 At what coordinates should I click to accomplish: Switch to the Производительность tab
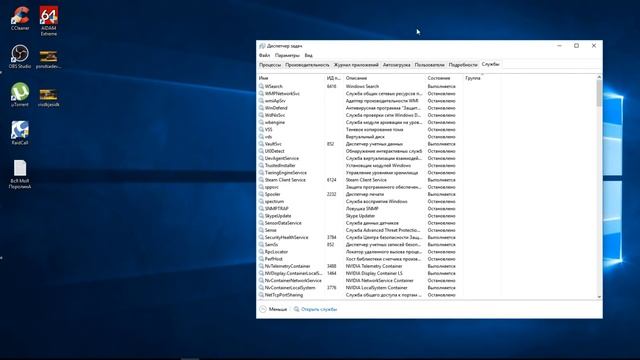pos(307,65)
